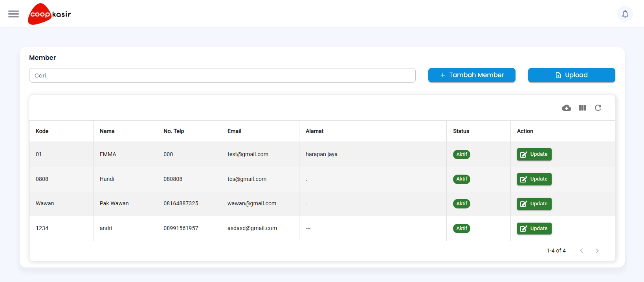Click the Status column header
This screenshot has width=644, height=282.
[461, 131]
